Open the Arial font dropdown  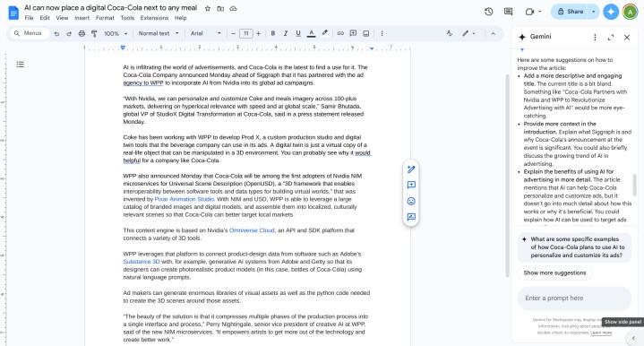tap(206, 33)
